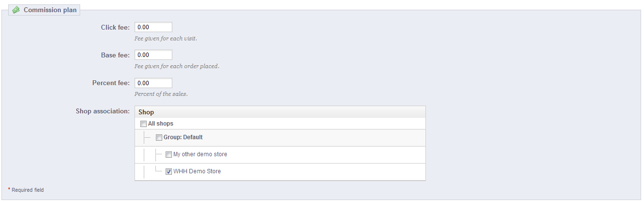644x202 pixels.
Task: Click the 'Fee given for each visit' hint
Action: [x=166, y=38]
